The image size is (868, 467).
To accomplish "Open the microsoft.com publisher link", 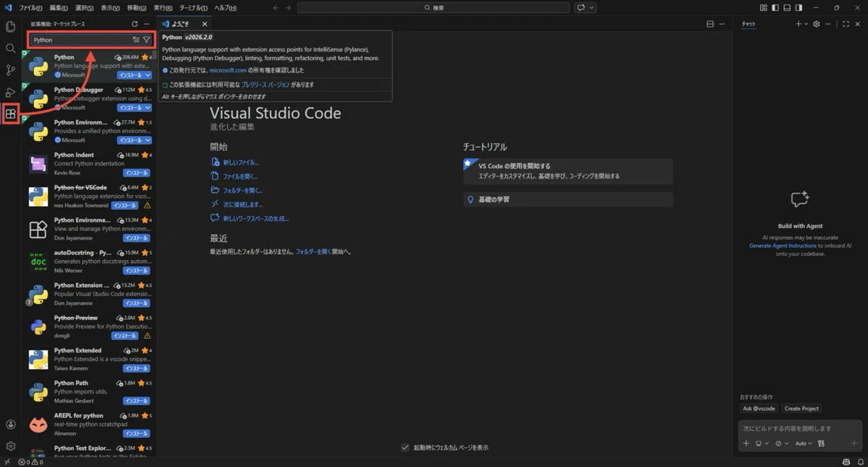I will click(x=228, y=70).
